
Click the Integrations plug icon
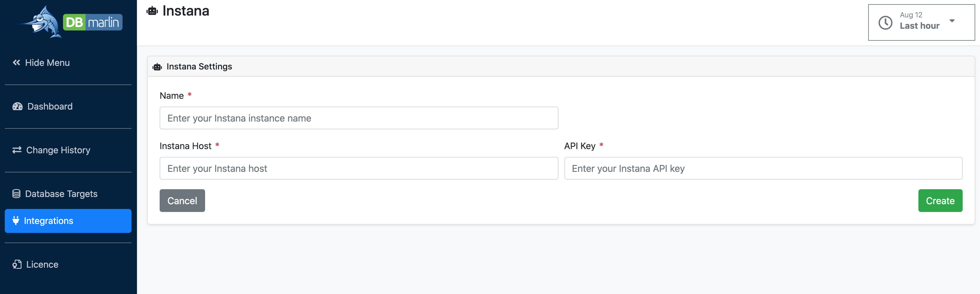[x=16, y=220]
